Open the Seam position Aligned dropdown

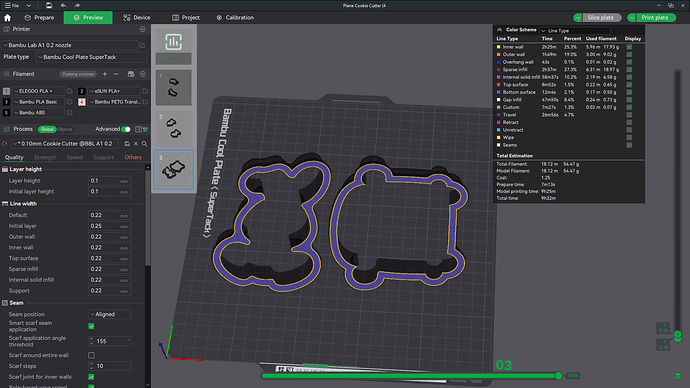[x=110, y=314]
